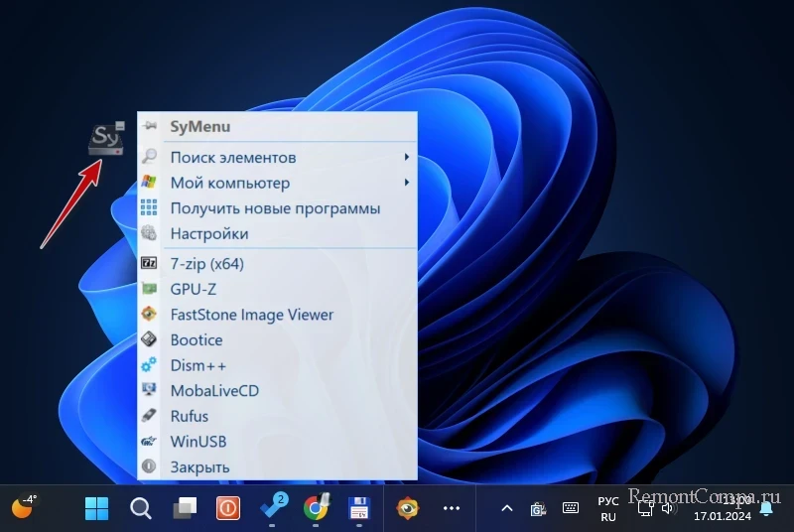This screenshot has width=794, height=532.
Task: Open Настройки in SyMenu
Action: coord(209,234)
